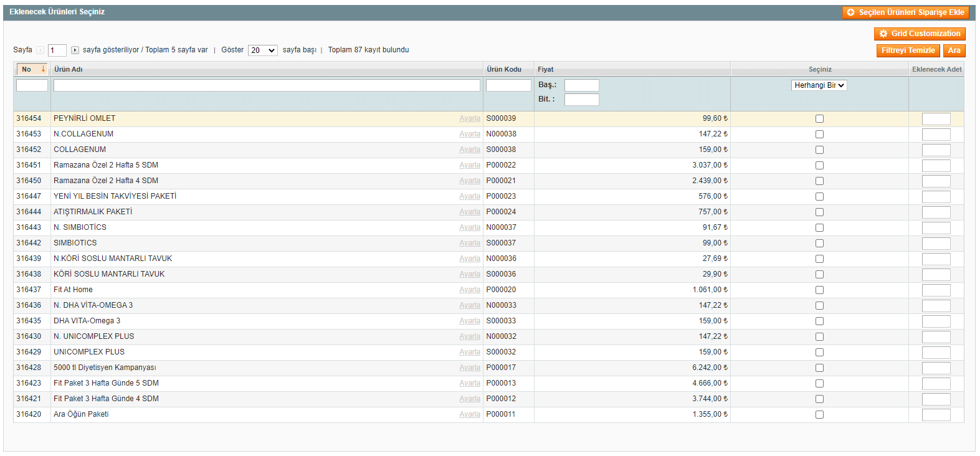Viewport: 980px width, 456px height.
Task: Select the N.COLLAGENUM product checkbox
Action: coord(819,134)
